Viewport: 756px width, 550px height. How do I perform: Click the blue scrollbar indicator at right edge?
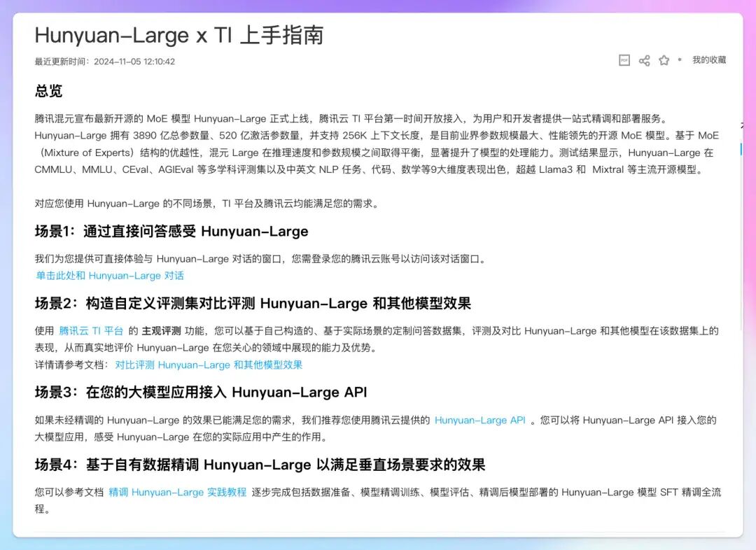click(x=741, y=149)
